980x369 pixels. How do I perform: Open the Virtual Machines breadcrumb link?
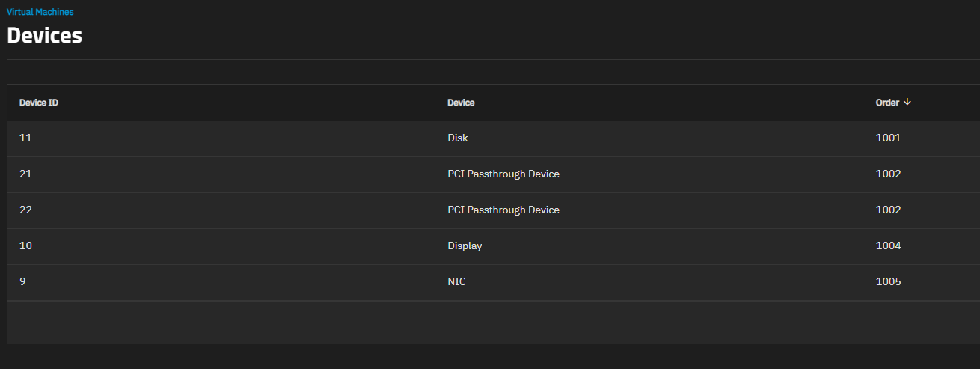tap(40, 12)
